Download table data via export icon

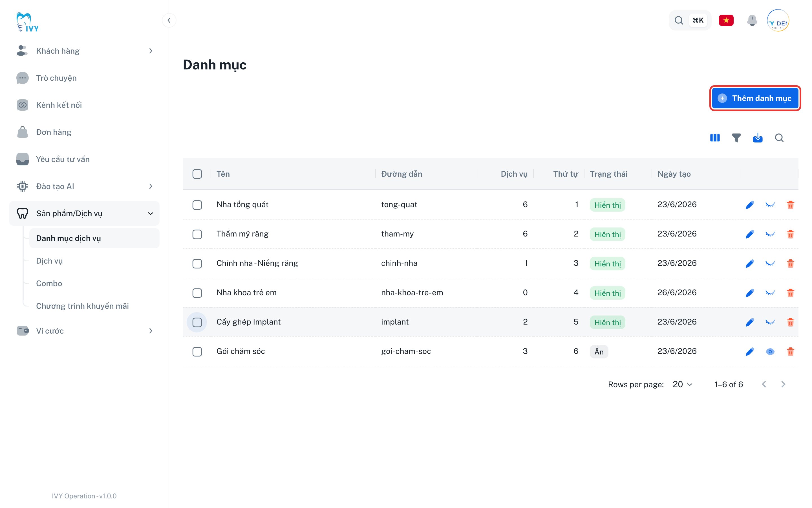point(758,138)
